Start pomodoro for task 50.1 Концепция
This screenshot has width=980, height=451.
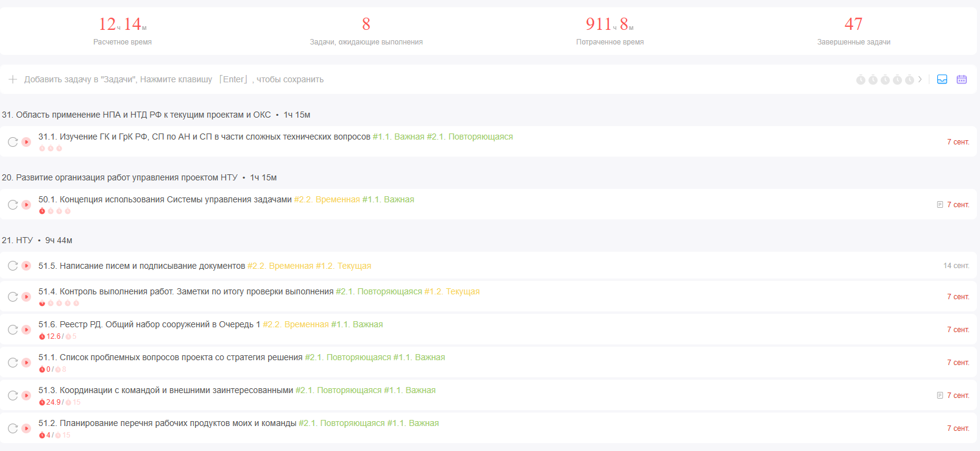(26, 205)
